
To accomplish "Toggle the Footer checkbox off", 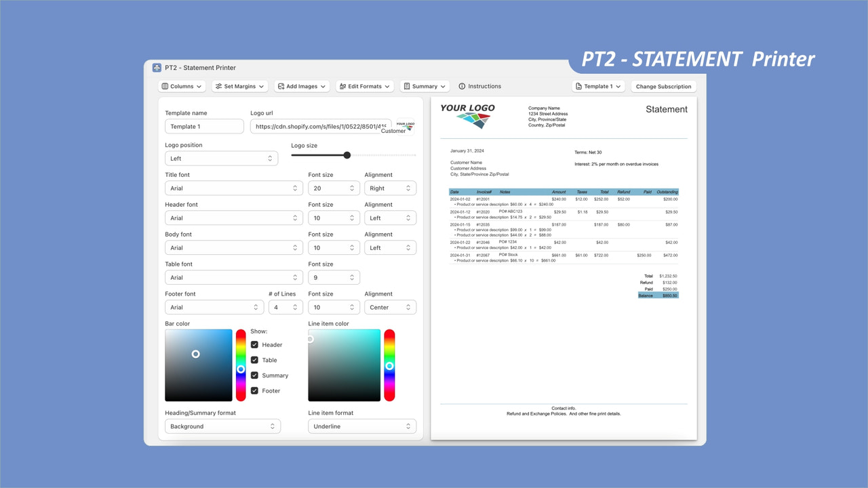I will point(254,390).
